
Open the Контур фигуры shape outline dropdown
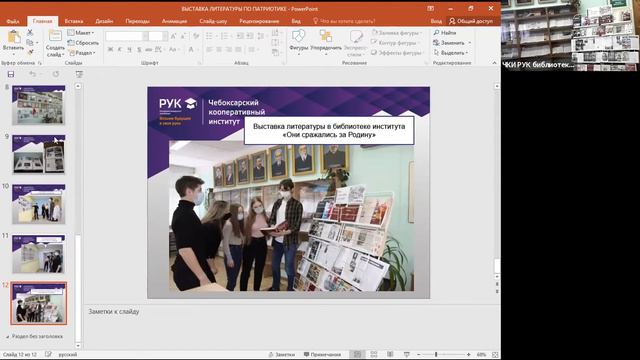(394, 43)
